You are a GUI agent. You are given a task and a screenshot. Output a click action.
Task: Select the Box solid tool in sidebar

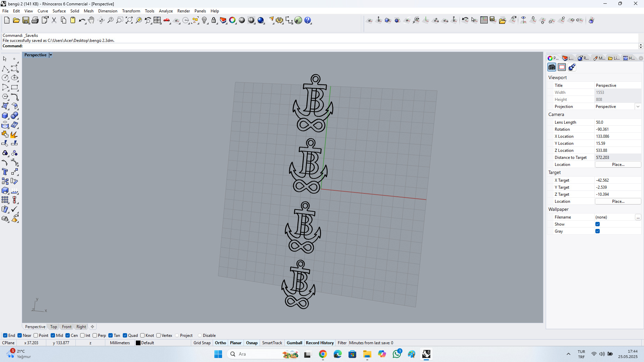(5, 116)
